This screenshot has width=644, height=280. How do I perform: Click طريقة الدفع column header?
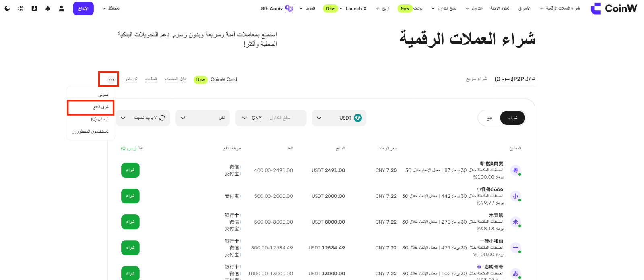(232, 149)
